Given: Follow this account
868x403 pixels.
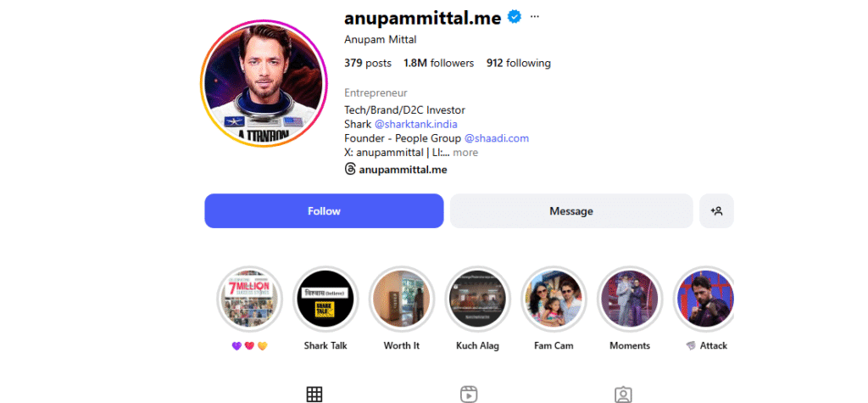Looking at the screenshot, I should point(324,210).
